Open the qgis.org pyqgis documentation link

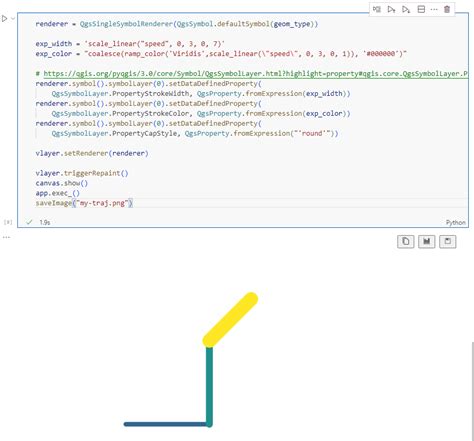[x=256, y=74]
